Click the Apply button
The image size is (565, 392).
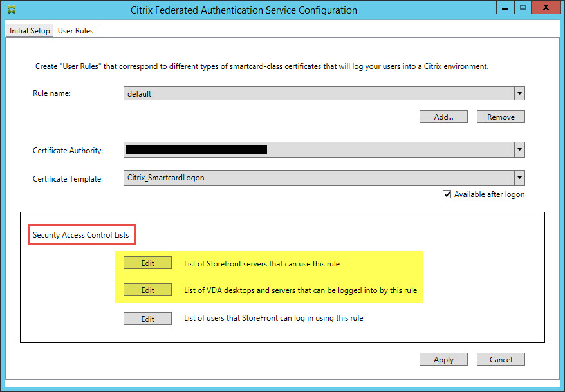point(443,360)
